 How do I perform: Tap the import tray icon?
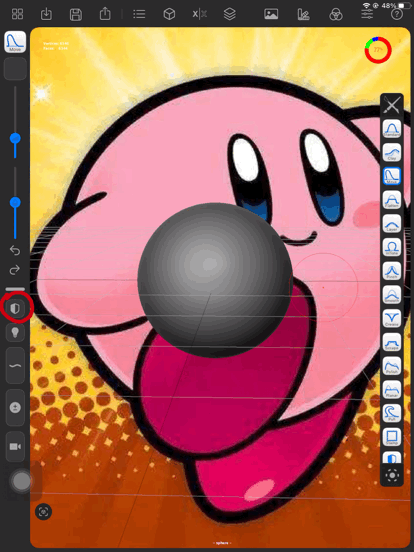pos(46,14)
